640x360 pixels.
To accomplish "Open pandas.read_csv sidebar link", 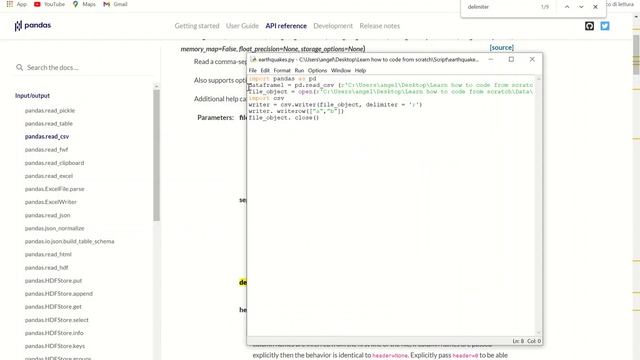I will pyautogui.click(x=47, y=137).
